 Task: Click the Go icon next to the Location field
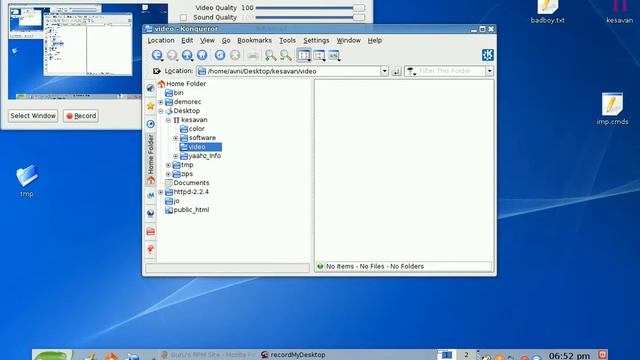coord(396,71)
